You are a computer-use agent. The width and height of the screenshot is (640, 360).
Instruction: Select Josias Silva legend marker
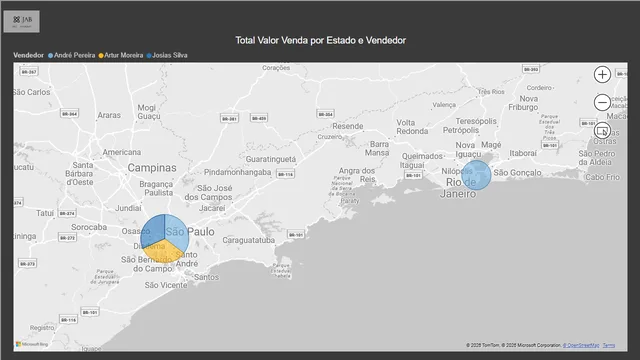coord(149,56)
